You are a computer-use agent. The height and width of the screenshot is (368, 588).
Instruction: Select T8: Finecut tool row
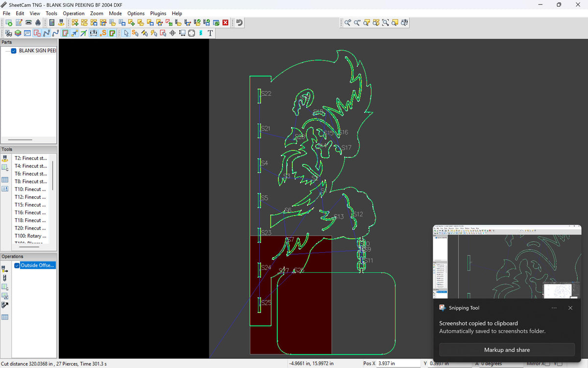pos(31,182)
